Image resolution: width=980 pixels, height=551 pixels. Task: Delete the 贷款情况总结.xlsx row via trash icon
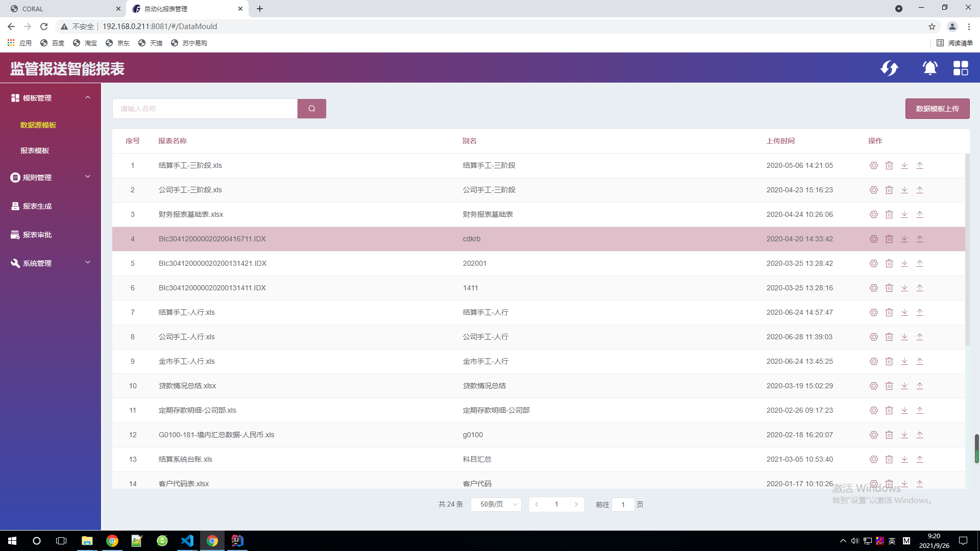point(889,386)
